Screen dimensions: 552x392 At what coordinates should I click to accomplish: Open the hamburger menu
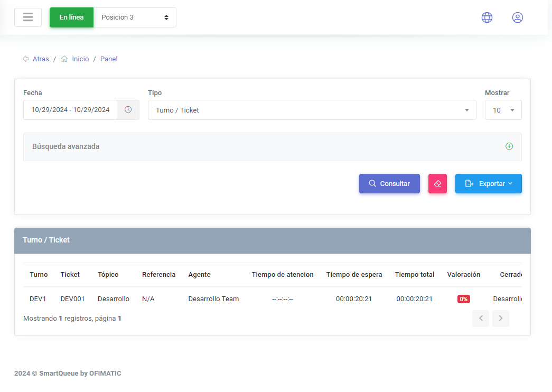click(28, 17)
